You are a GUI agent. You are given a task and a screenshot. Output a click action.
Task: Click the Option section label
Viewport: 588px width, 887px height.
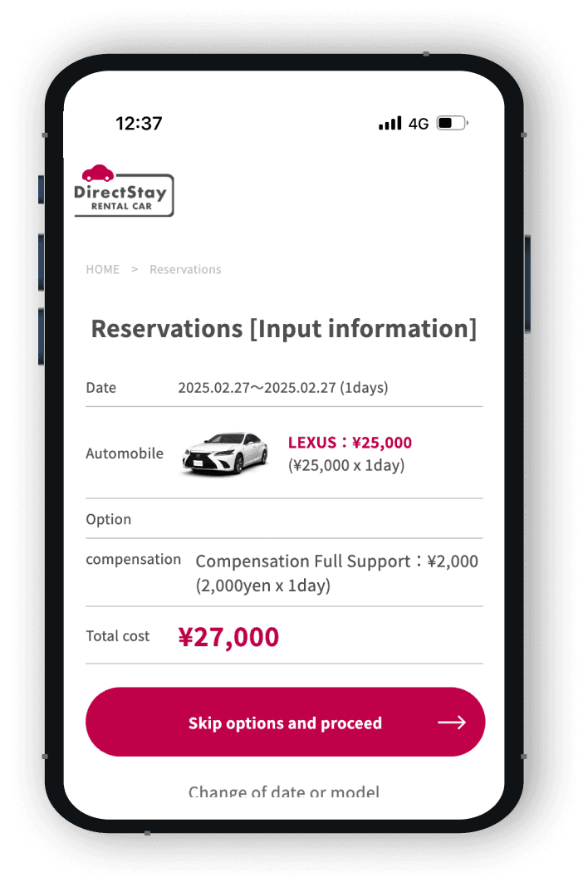109,519
